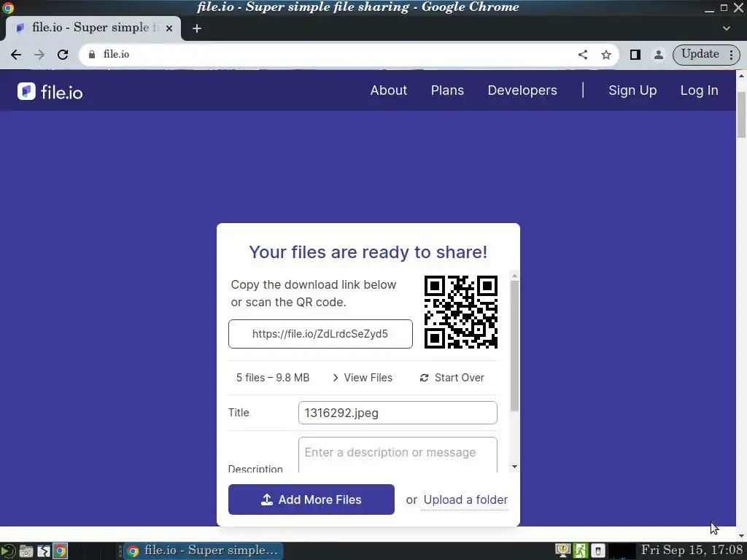747x560 pixels.
Task: Click the Title input field
Action: pos(398,413)
